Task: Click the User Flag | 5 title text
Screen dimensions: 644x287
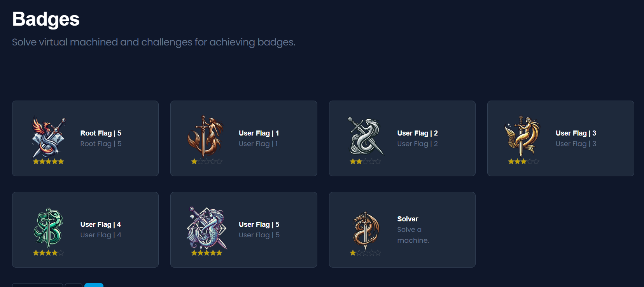Action: (259, 224)
